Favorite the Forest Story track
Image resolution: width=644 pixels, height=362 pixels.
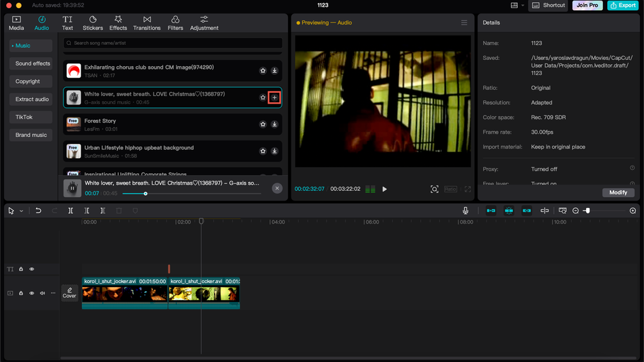click(x=263, y=124)
